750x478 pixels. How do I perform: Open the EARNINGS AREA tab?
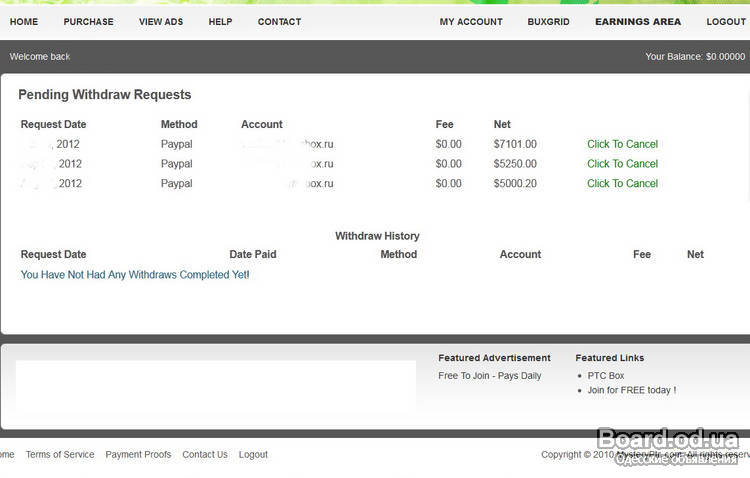(x=637, y=22)
